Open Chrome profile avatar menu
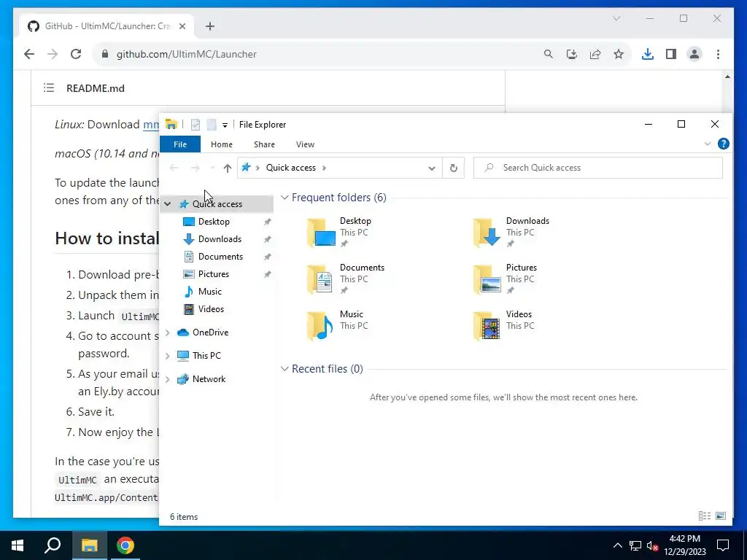The image size is (747, 560). [694, 54]
